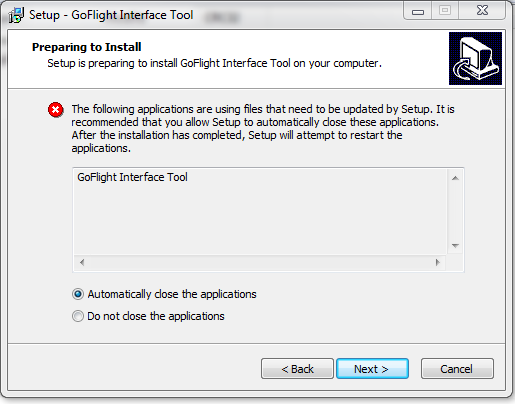Click the list's scroll right arrow
Screen dimensions: 515x404
(438, 263)
